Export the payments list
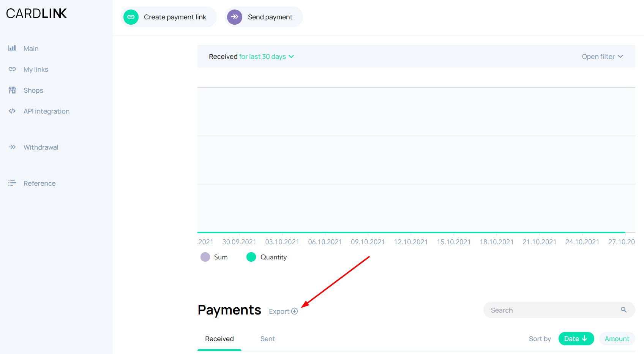 (283, 311)
